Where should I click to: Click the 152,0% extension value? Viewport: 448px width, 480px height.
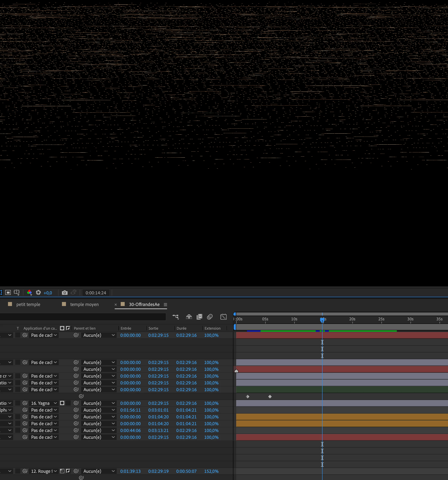point(211,471)
